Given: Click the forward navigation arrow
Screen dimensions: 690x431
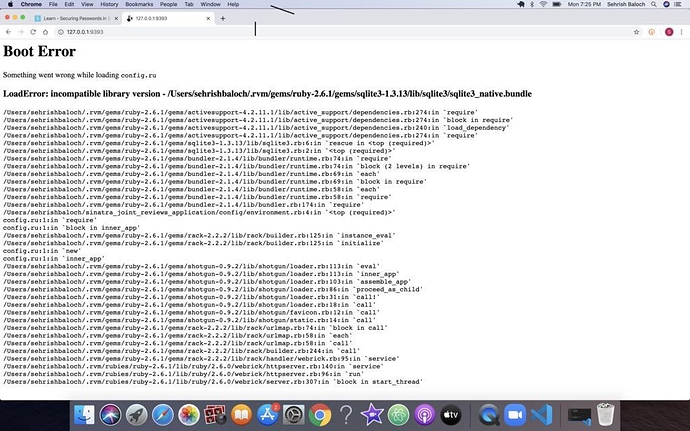Looking at the screenshot, I should [21, 32].
